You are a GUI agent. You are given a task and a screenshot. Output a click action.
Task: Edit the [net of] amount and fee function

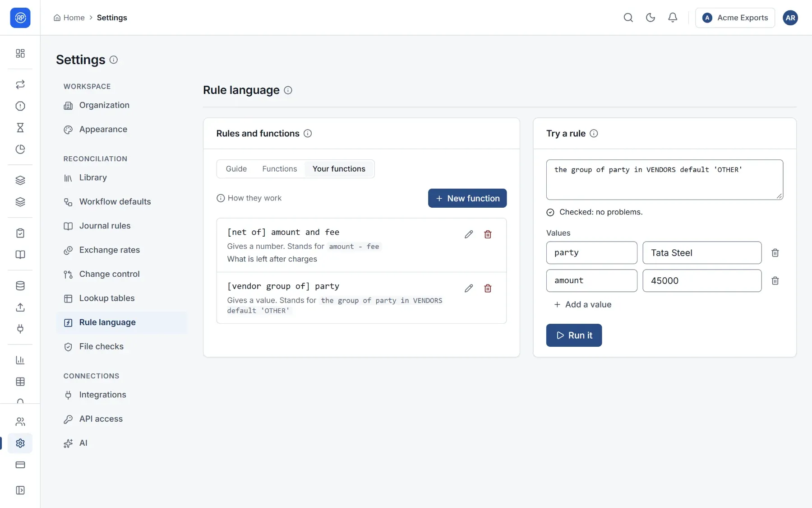coord(469,234)
